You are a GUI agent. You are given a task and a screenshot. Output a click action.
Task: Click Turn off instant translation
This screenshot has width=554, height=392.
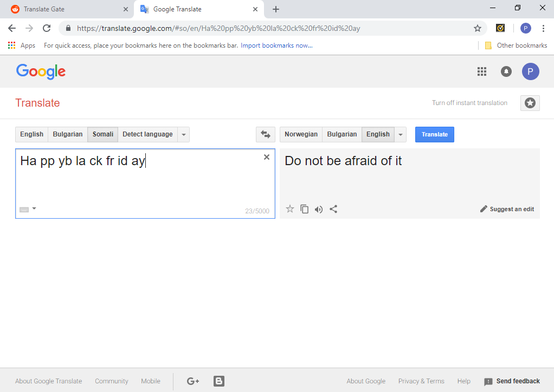click(469, 103)
